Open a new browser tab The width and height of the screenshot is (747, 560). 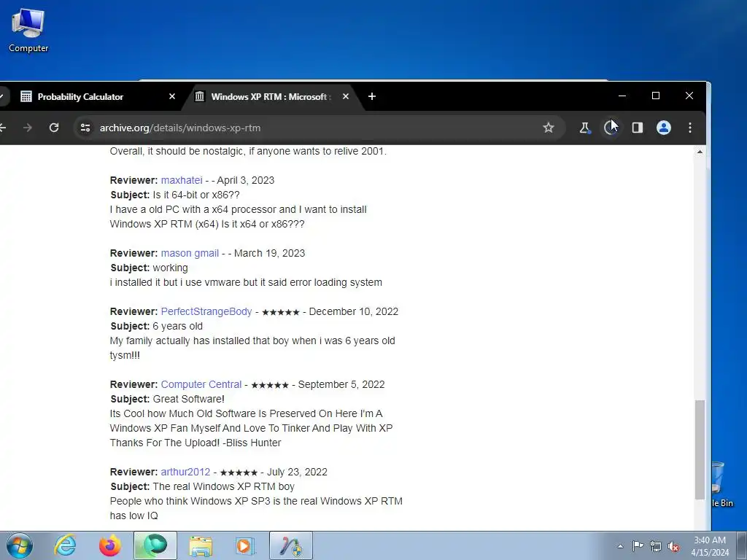coord(372,97)
